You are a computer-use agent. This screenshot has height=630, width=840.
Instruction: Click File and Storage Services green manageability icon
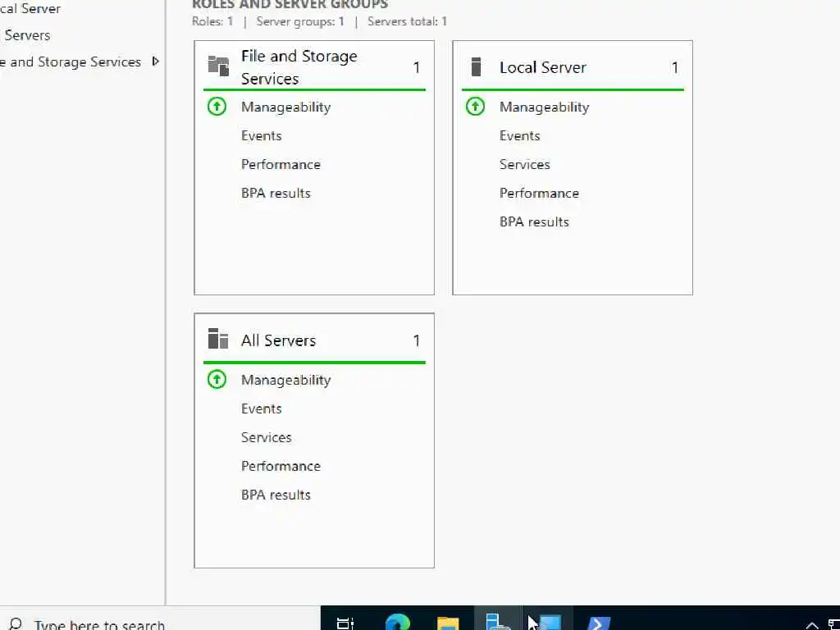click(217, 107)
